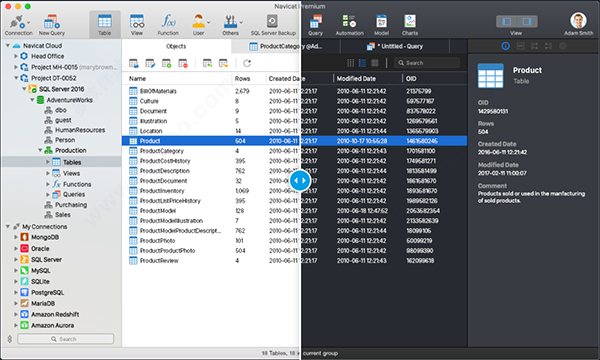
Task: Sort by the Rows column header
Action: pyautogui.click(x=242, y=78)
